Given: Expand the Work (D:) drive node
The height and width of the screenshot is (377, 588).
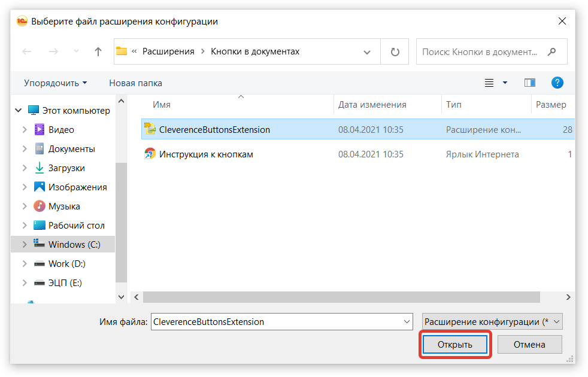Looking at the screenshot, I should click(25, 264).
